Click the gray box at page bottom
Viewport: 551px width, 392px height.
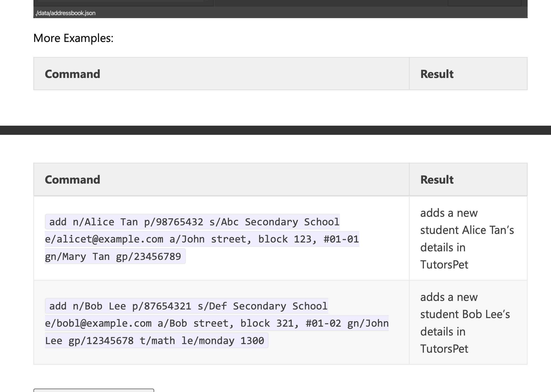tap(94, 390)
